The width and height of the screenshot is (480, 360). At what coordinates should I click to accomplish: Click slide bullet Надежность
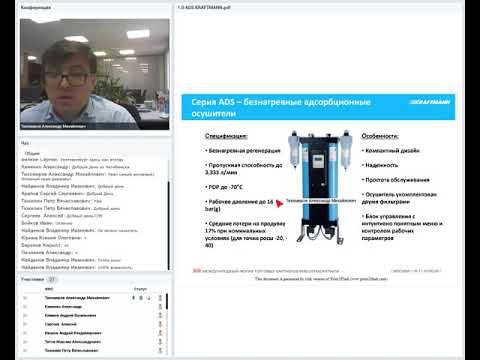(380, 165)
